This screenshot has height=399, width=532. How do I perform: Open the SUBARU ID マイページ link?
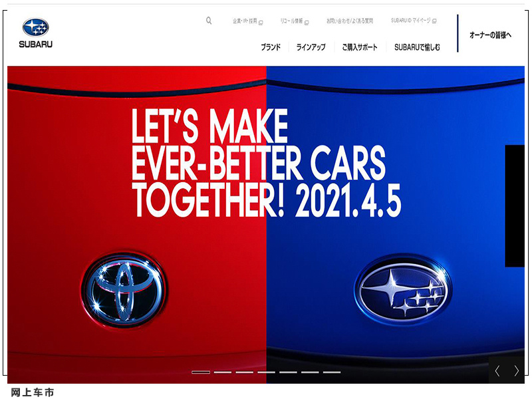tap(414, 21)
